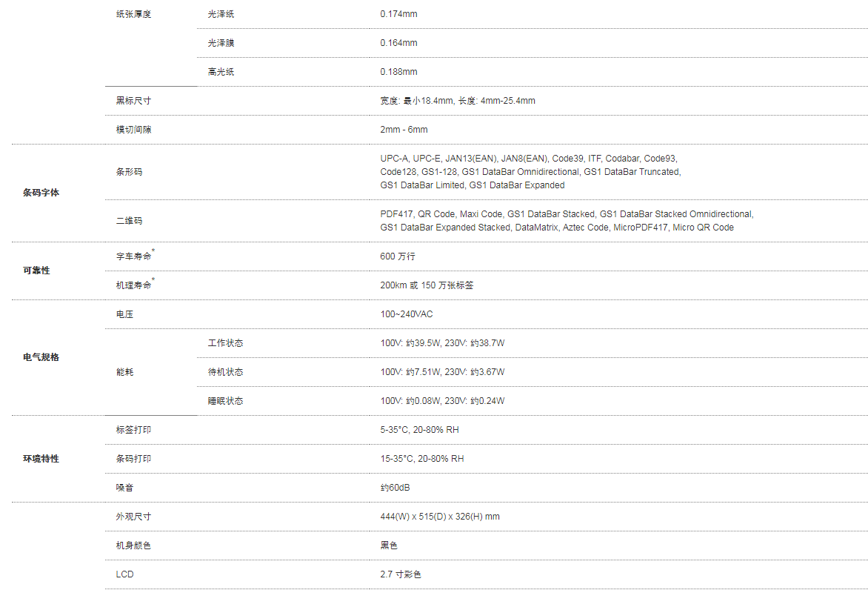Click the 条形码 row label
868x590 pixels.
[x=129, y=172]
